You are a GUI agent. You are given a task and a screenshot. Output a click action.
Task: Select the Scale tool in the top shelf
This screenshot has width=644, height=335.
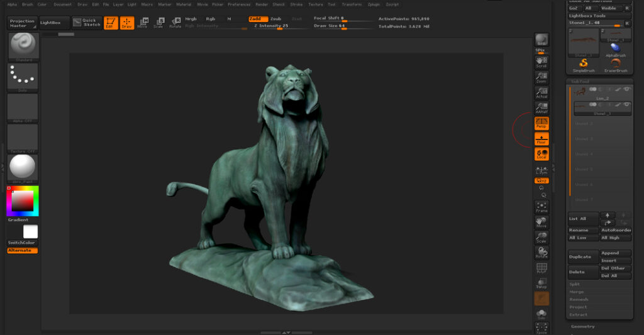pos(159,23)
